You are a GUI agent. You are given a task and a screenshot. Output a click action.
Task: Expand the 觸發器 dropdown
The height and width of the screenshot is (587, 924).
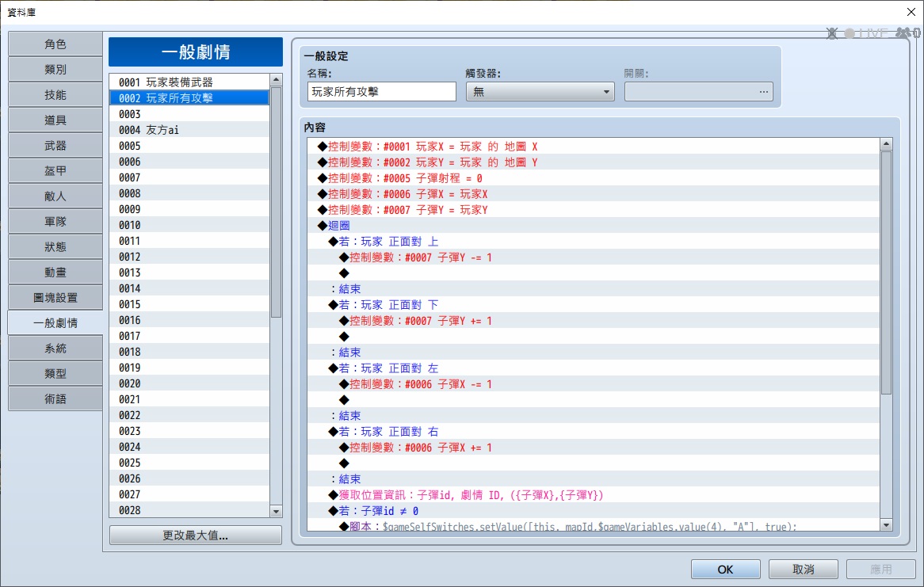coord(540,91)
